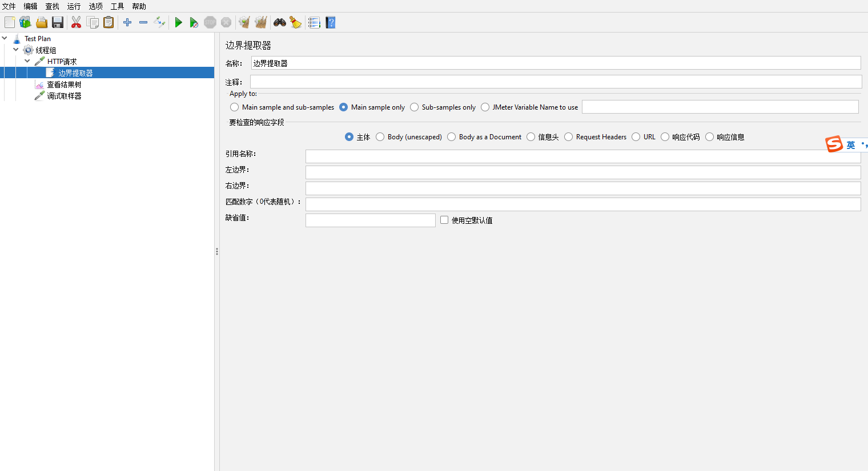This screenshot has height=471, width=868.
Task: Open the 编辑 menu
Action: (x=30, y=6)
